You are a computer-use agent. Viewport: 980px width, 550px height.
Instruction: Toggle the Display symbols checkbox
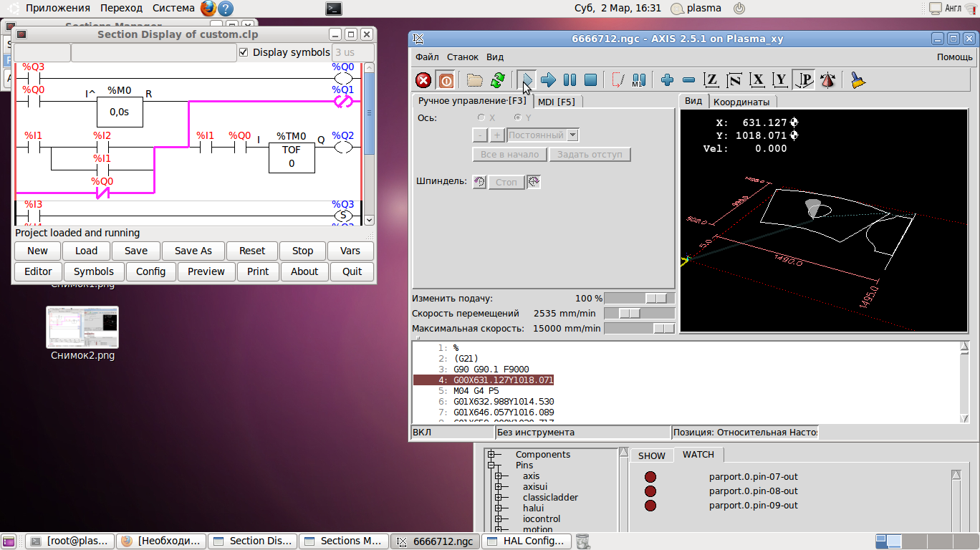(x=244, y=52)
